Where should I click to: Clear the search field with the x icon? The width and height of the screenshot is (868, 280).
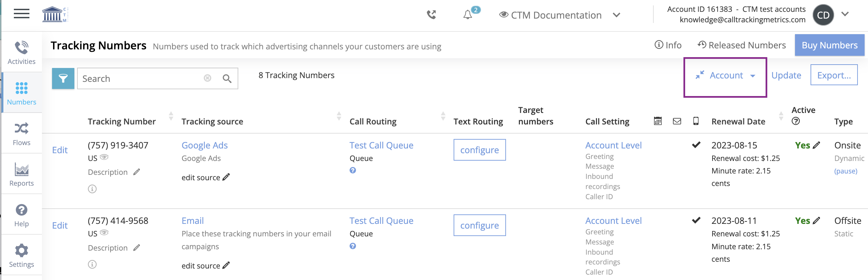[208, 78]
